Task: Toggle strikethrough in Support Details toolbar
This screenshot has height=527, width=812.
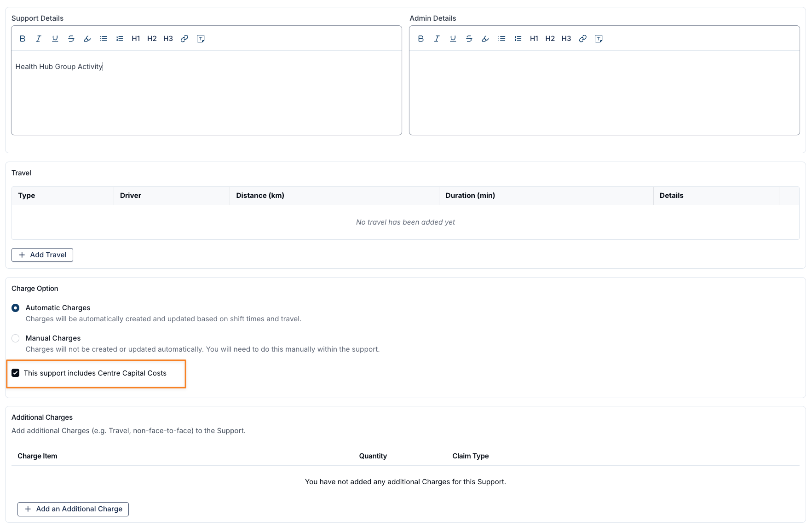Action: click(71, 39)
